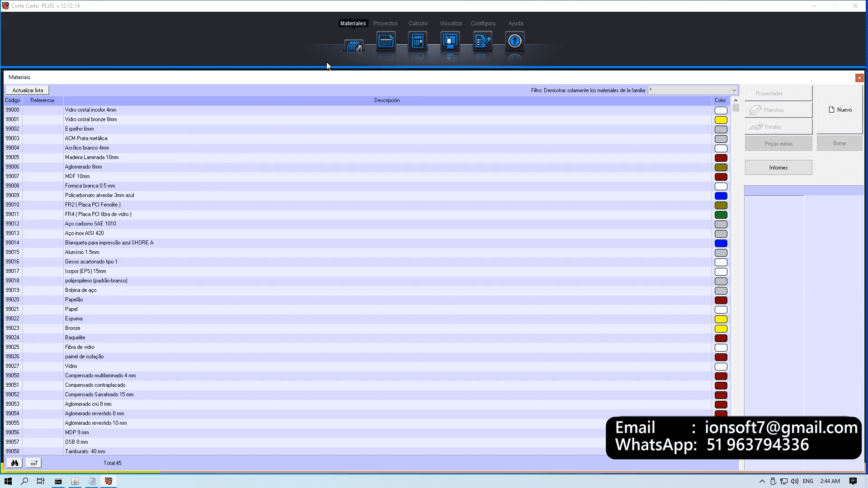The height and width of the screenshot is (488, 868).
Task: Click the list scrollbar up arrow
Action: point(736,100)
